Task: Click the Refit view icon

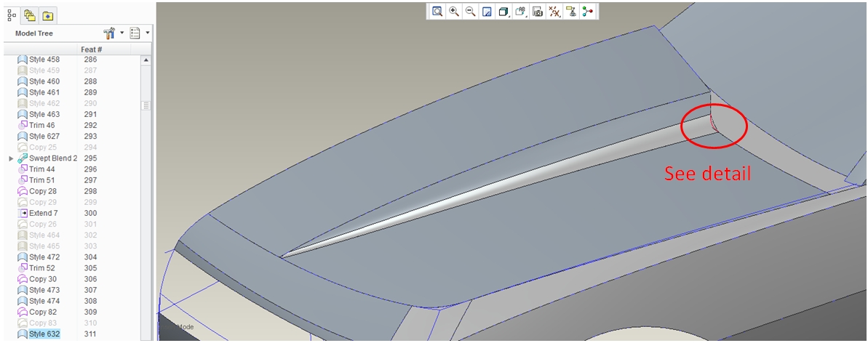Action: tap(437, 12)
